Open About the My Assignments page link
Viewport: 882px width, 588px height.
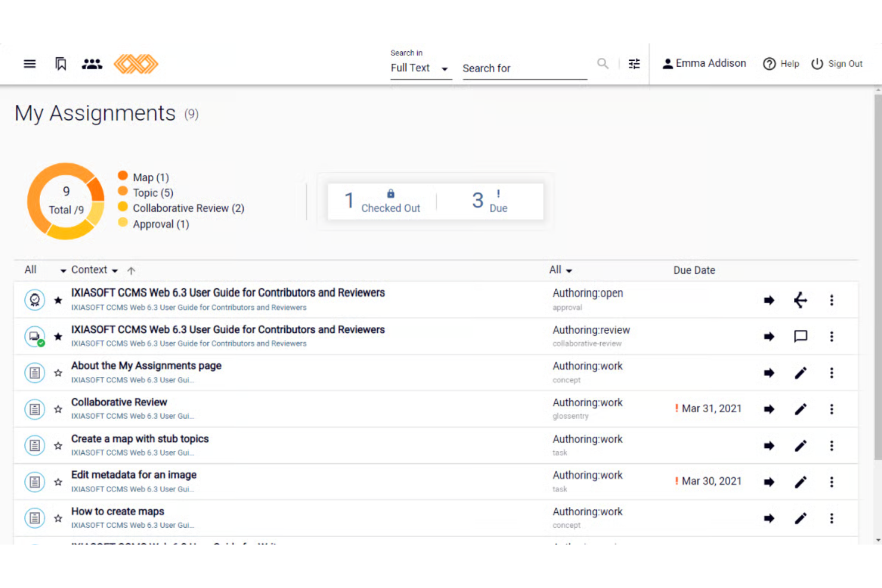click(147, 366)
